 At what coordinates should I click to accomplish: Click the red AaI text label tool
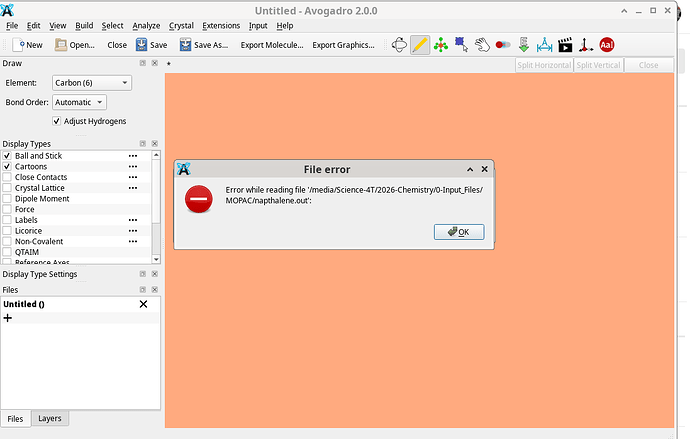606,45
